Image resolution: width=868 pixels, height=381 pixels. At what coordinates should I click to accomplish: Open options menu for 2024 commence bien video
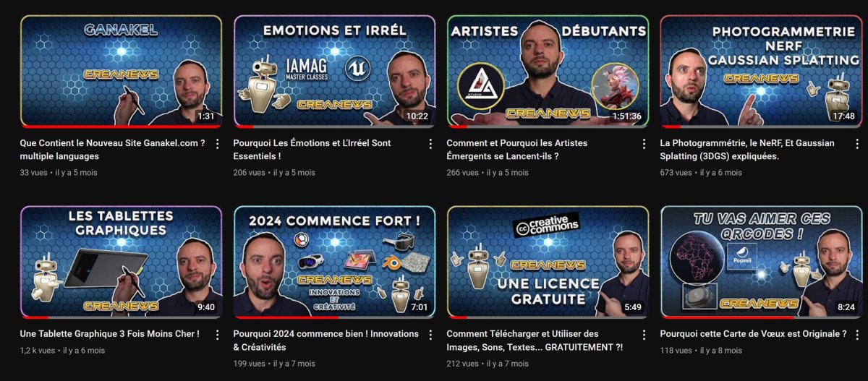coord(430,335)
